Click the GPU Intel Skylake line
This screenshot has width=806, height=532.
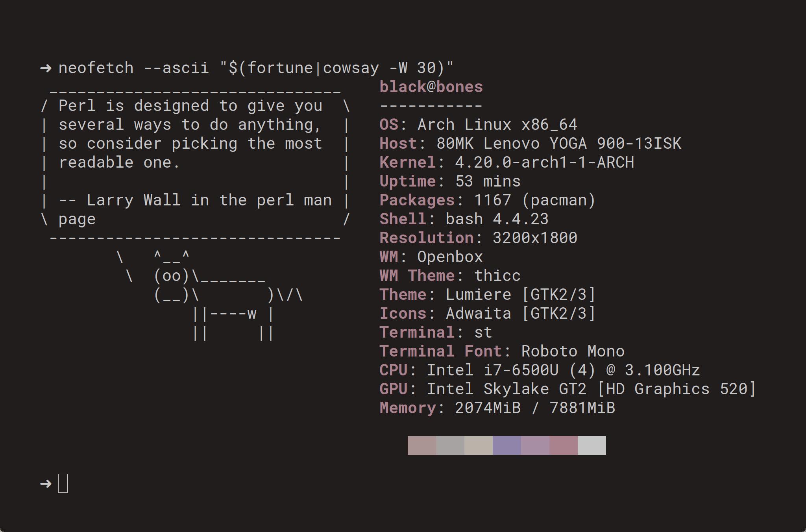pyautogui.click(x=568, y=389)
